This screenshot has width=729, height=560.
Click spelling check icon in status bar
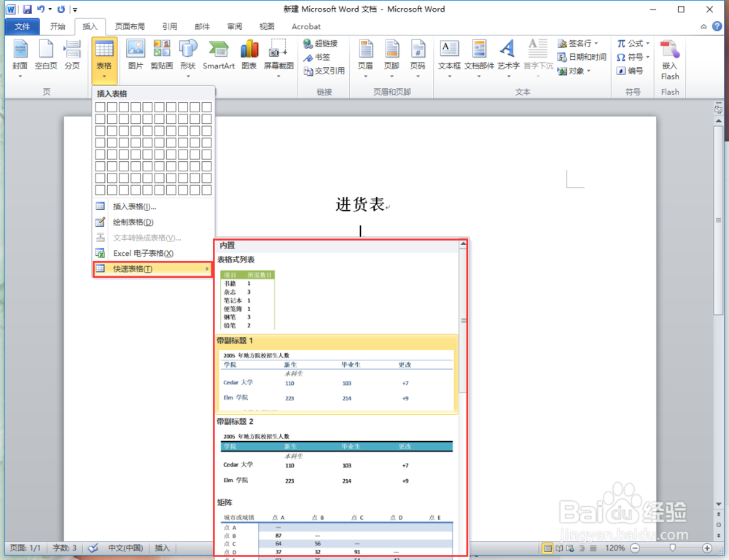click(x=93, y=548)
